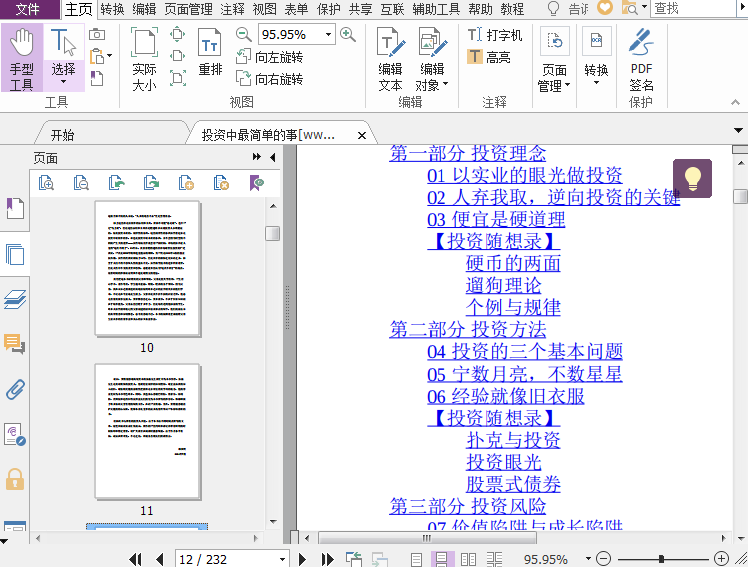Rotate view left (向左旋转)
The image size is (748, 567).
[x=270, y=57]
